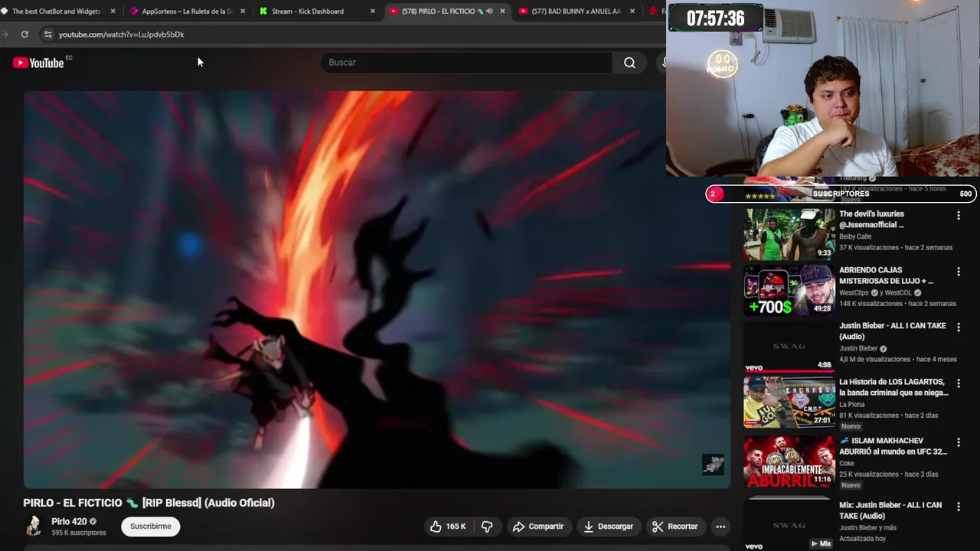Open options for Justin Bieber ALL I CAN TAKE

[x=958, y=328]
